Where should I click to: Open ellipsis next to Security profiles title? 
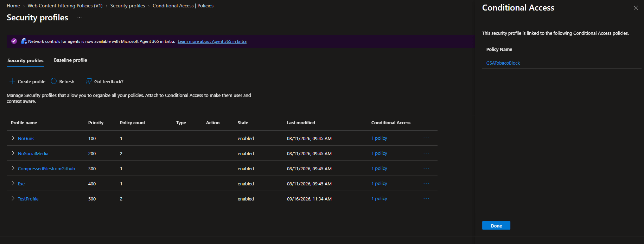(79, 18)
